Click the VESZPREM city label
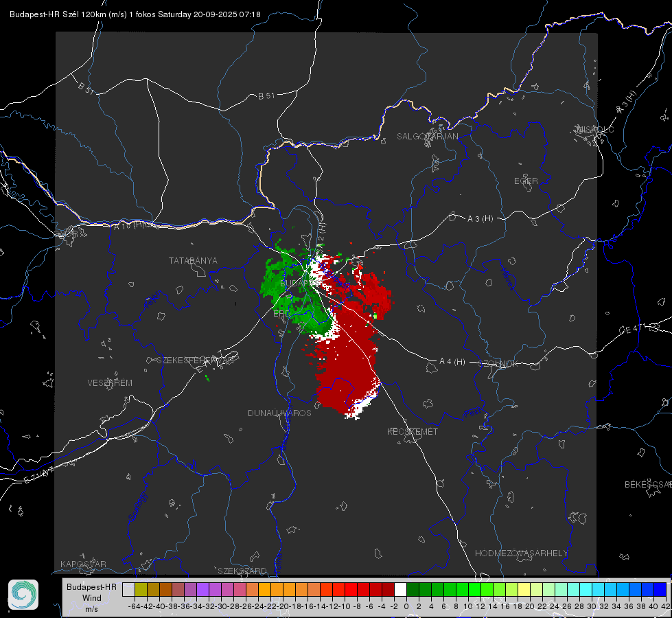 tap(110, 382)
